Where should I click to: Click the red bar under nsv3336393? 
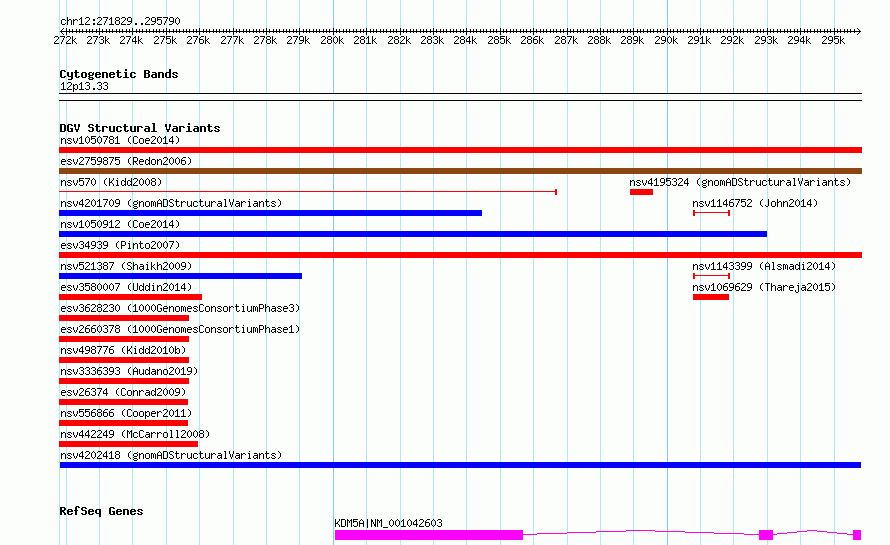pos(124,381)
